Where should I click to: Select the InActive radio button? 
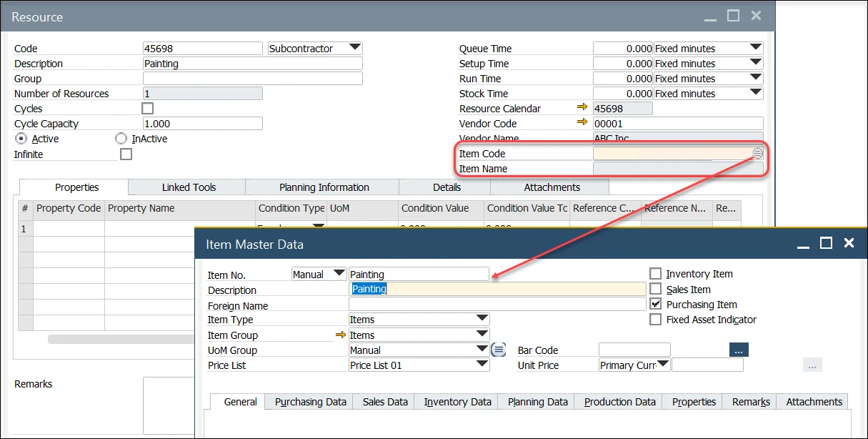click(x=121, y=139)
